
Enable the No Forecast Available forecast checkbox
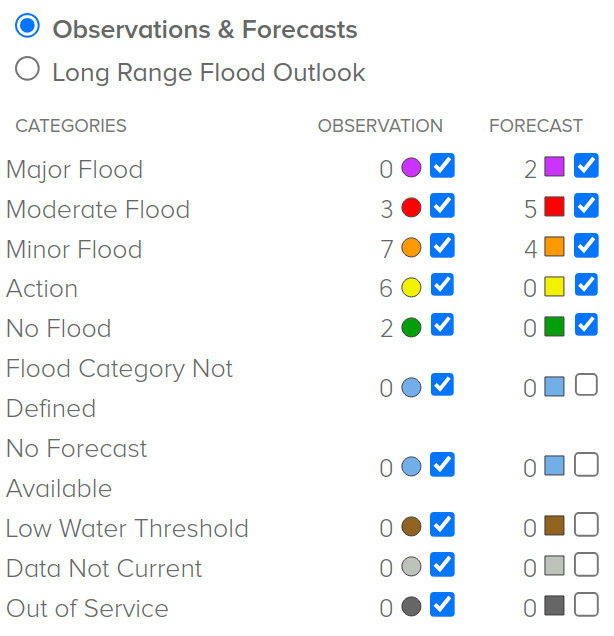[x=586, y=464]
